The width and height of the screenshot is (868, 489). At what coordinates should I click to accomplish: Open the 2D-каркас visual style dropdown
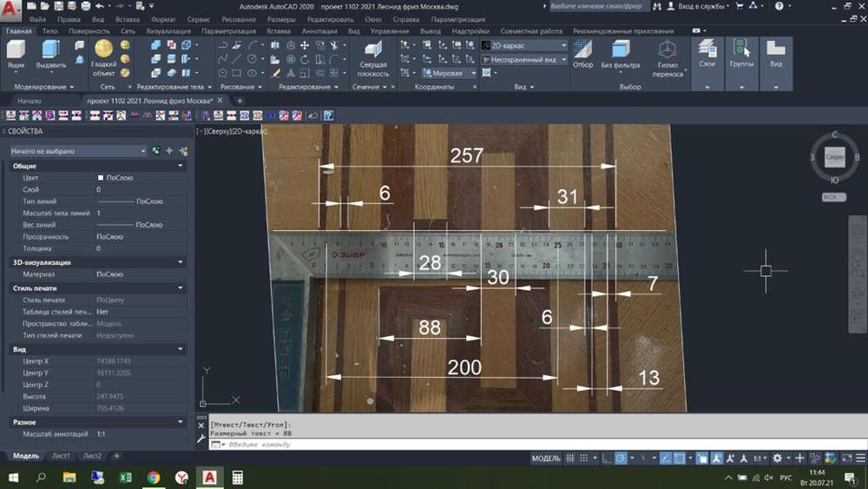click(523, 45)
